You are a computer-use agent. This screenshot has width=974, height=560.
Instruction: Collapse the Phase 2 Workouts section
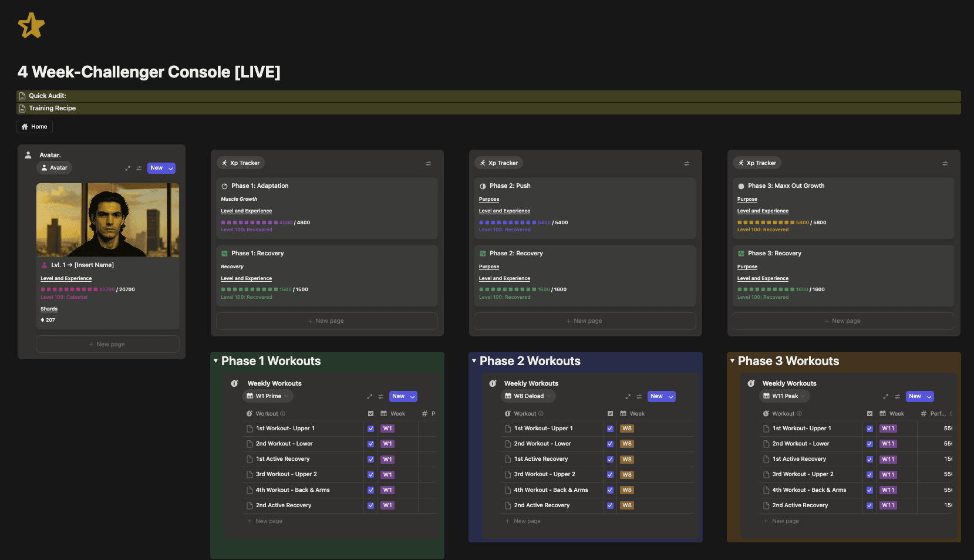pyautogui.click(x=473, y=361)
